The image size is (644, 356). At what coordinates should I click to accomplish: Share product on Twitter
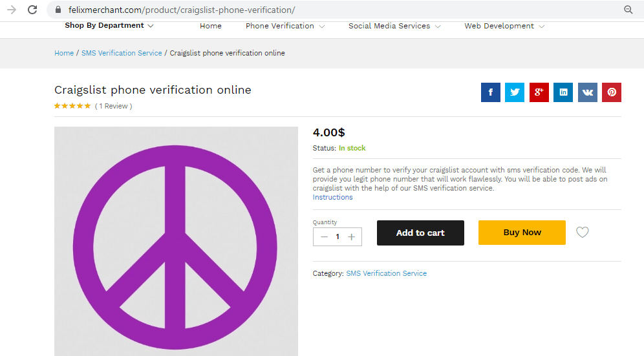(515, 92)
